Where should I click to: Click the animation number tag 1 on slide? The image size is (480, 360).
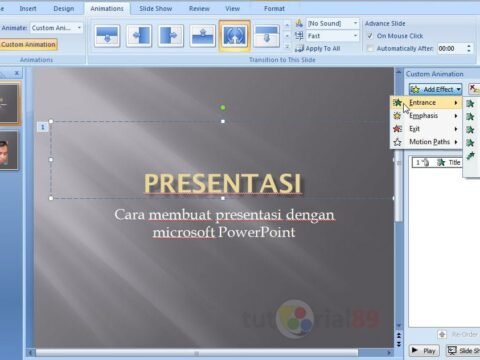tap(42, 127)
